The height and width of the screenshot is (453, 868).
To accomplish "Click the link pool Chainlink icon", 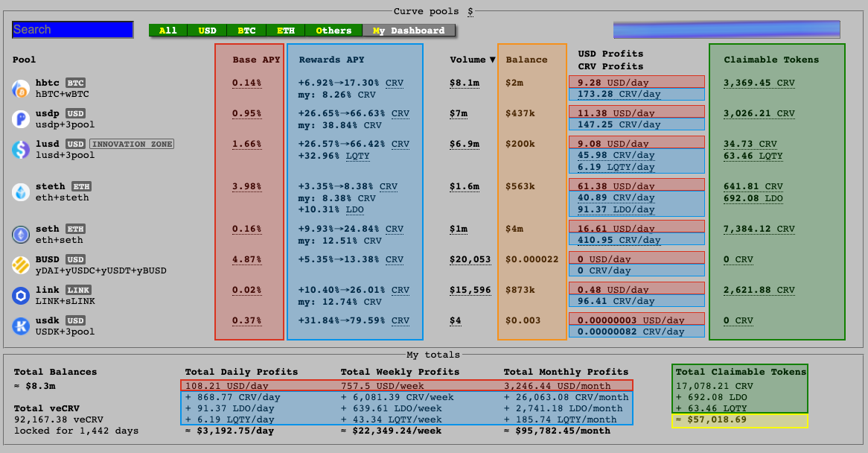I will click(x=21, y=296).
